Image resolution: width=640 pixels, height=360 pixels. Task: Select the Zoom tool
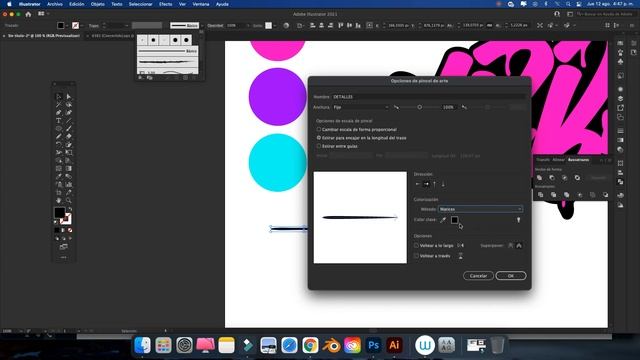[x=69, y=200]
